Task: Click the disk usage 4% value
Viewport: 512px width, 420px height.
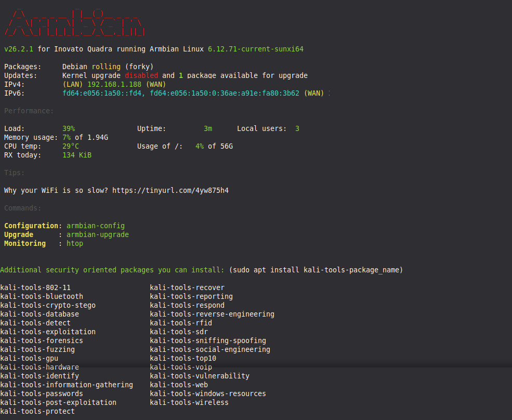Action: click(x=200, y=146)
